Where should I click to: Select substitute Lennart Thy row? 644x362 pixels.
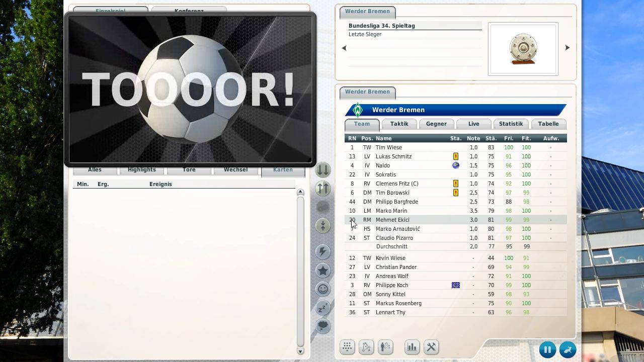(456, 312)
